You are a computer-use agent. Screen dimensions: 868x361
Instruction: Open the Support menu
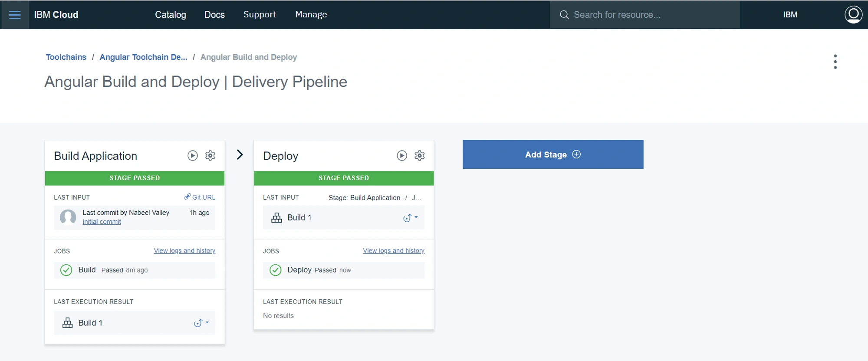pos(260,15)
